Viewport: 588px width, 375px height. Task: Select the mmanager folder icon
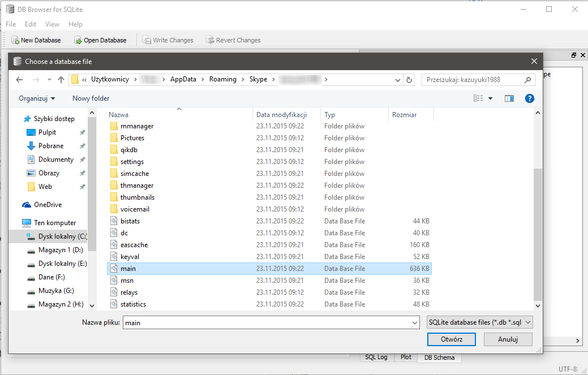point(114,126)
